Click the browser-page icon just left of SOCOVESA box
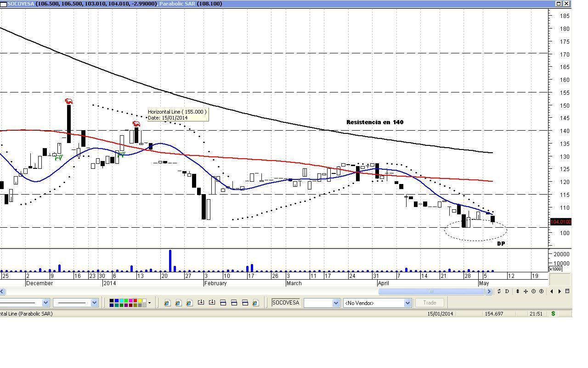 [x=255, y=303]
